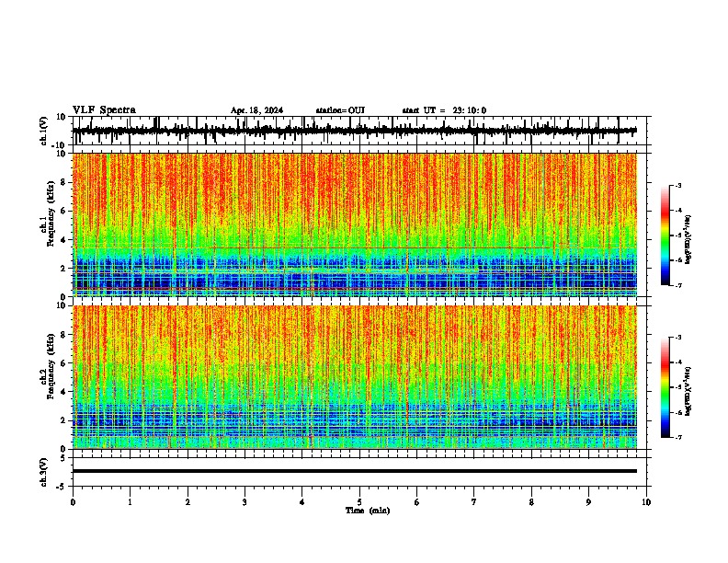Click the time axis tick label "3"
Viewport: 728px width, 563px height.
tap(245, 502)
